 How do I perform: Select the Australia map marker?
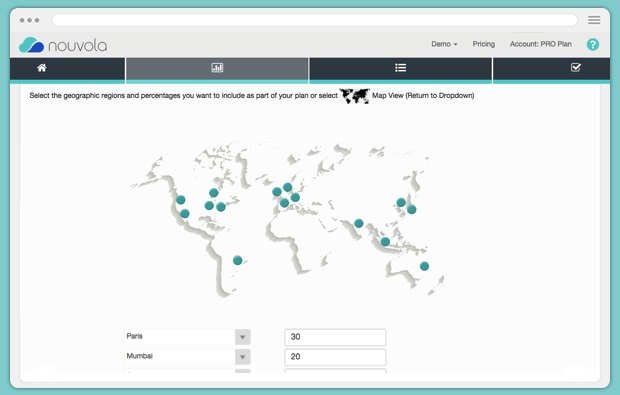(424, 266)
